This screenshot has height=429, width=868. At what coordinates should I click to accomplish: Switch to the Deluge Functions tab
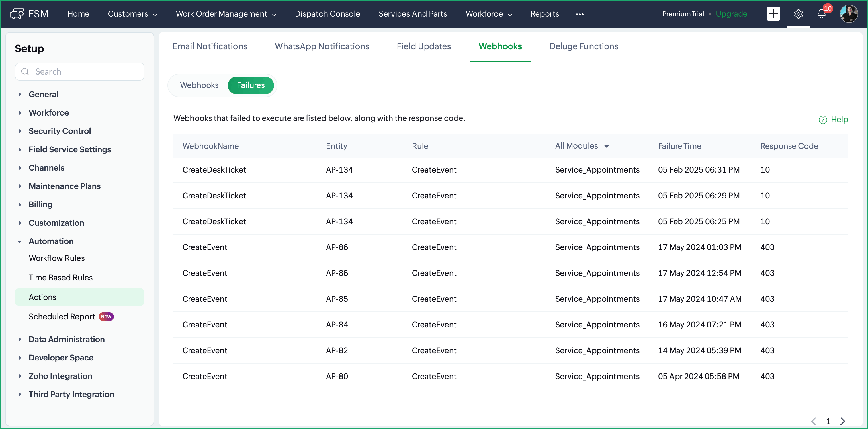tap(584, 46)
